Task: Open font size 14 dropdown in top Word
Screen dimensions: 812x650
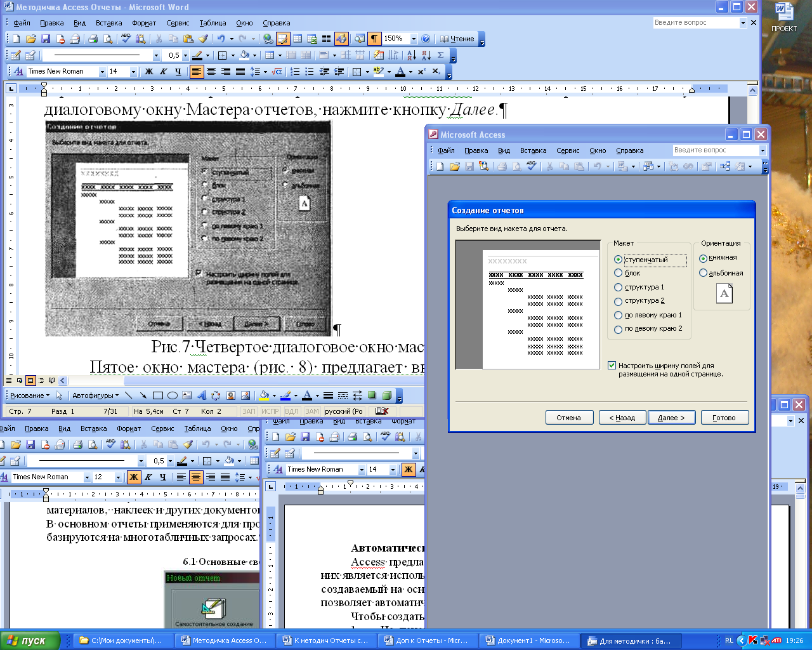Action: [x=133, y=72]
